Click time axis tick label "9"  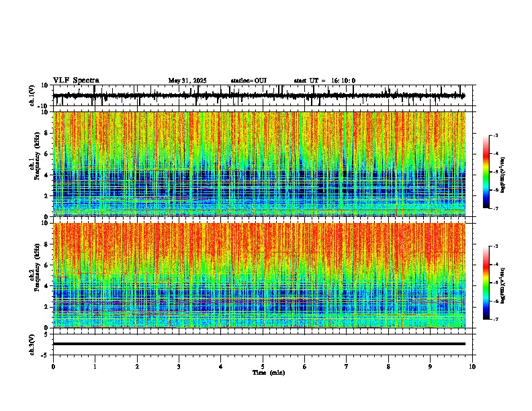click(x=430, y=367)
